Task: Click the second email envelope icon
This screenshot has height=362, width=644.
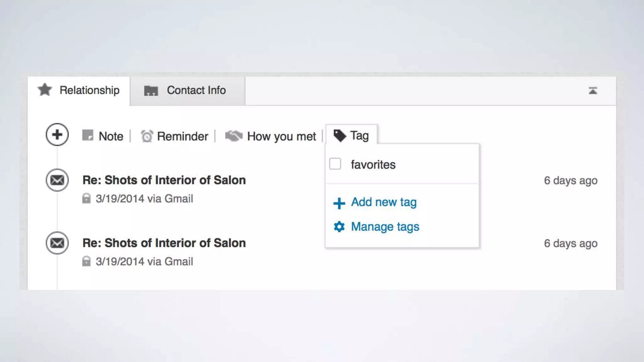Action: coord(57,243)
